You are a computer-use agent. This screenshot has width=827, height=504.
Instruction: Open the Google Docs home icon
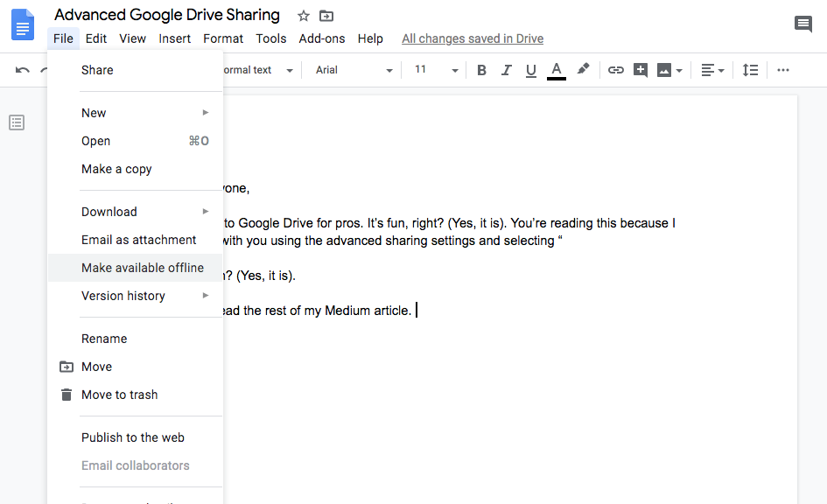(x=23, y=24)
